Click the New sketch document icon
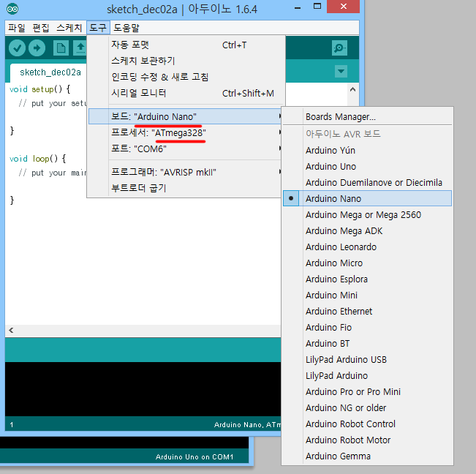 61,48
